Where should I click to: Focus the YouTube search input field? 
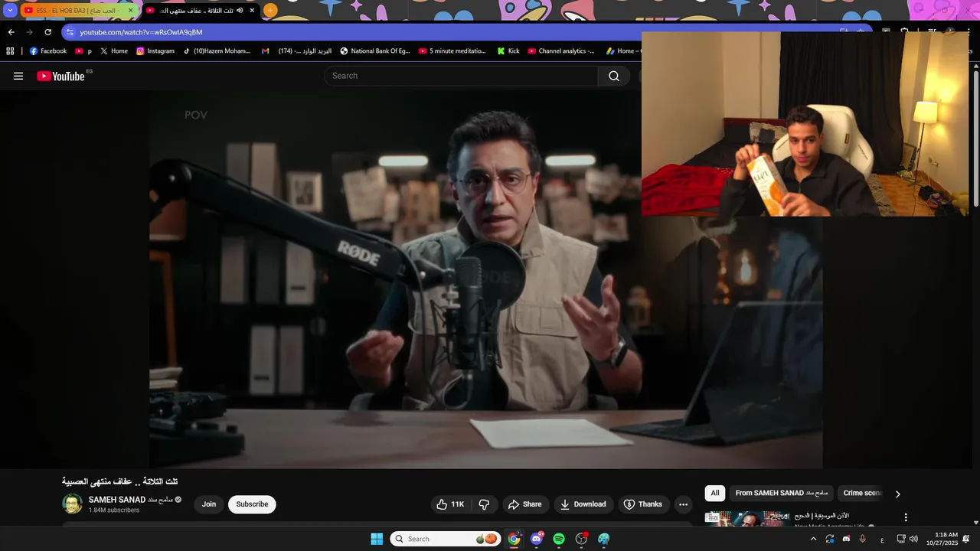click(462, 76)
